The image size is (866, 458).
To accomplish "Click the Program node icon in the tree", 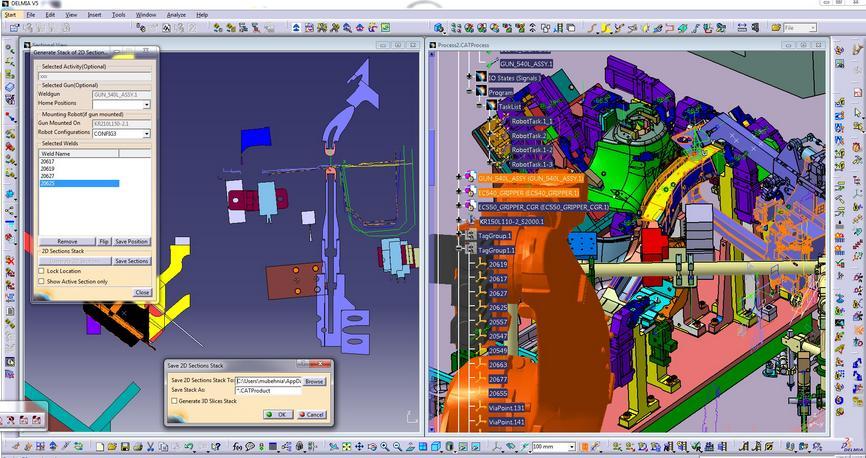I will 480,92.
